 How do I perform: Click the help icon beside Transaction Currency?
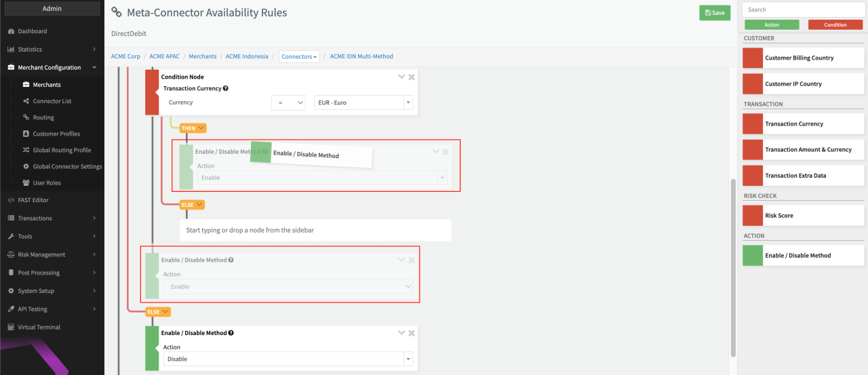pos(226,89)
